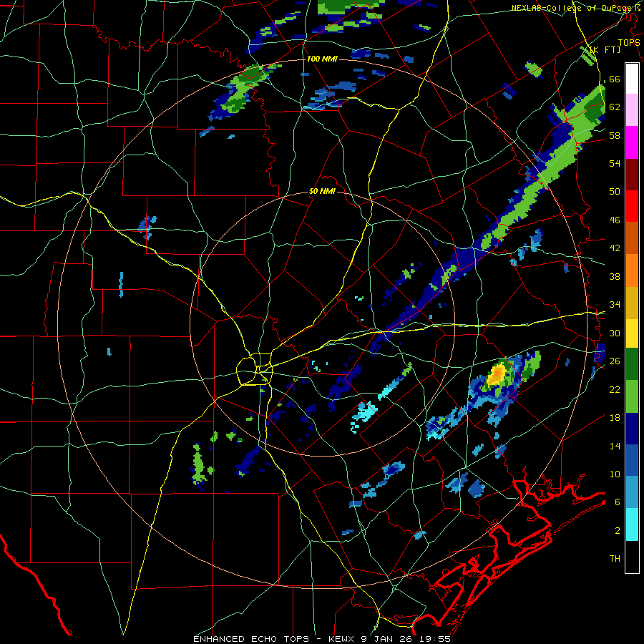The height and width of the screenshot is (644, 644).
Task: Click the '14' legend value
Action: tap(615, 446)
